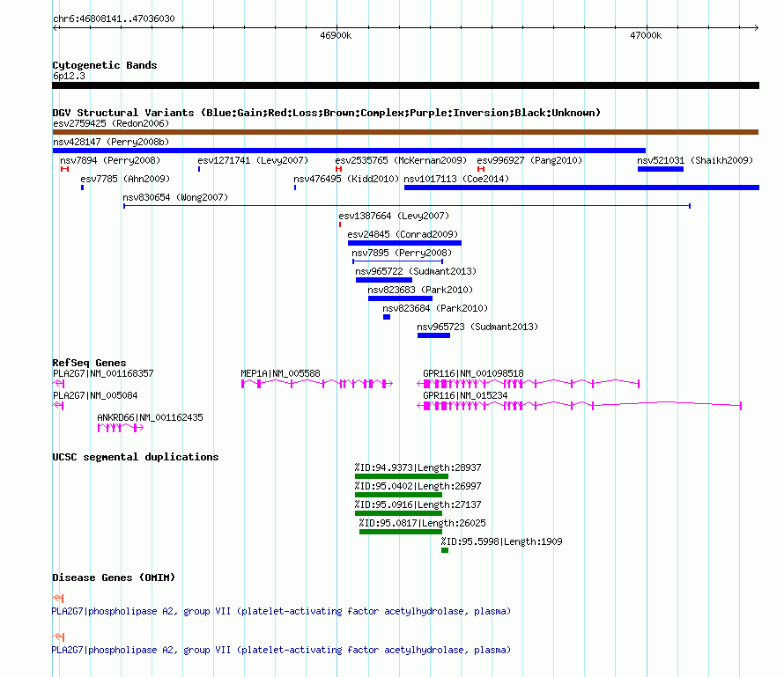Select the nsv1017113 (Coe2014) gain bar
The image size is (784, 677).
coord(581,188)
